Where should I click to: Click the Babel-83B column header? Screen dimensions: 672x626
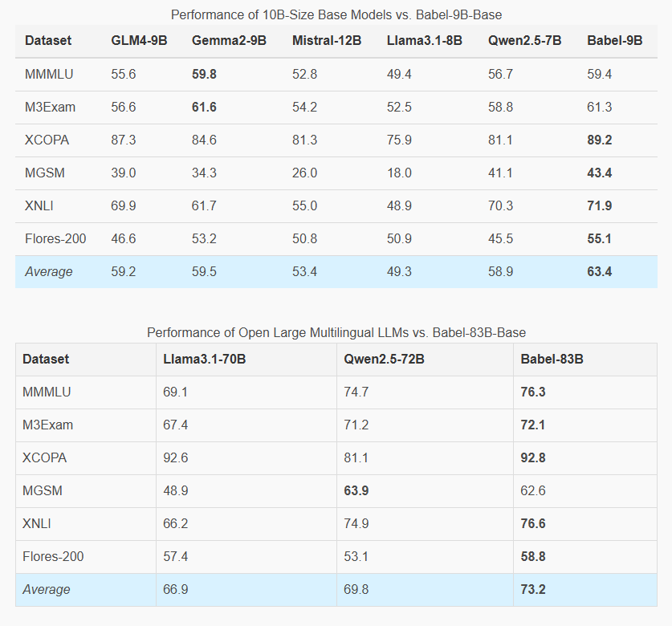tap(552, 360)
